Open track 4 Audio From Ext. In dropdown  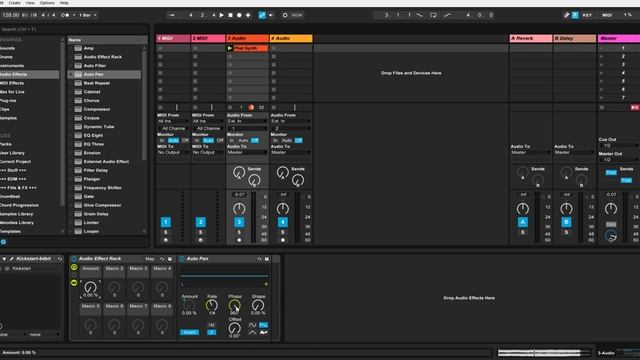click(x=291, y=121)
